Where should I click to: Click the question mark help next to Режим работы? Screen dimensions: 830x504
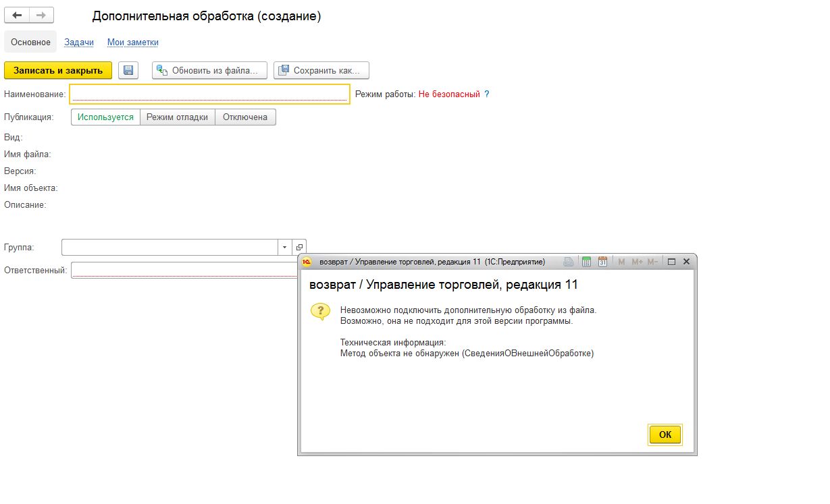[x=487, y=94]
